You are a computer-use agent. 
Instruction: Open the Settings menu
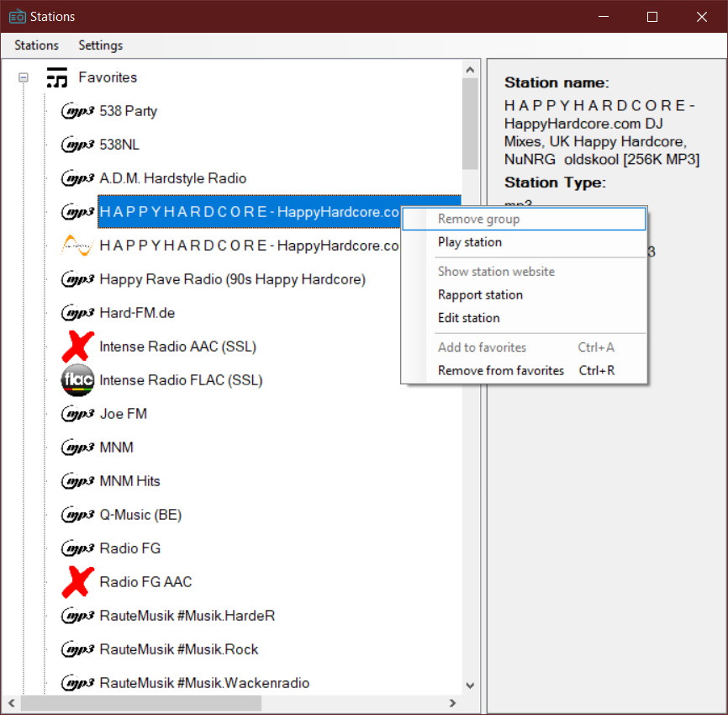[x=100, y=45]
